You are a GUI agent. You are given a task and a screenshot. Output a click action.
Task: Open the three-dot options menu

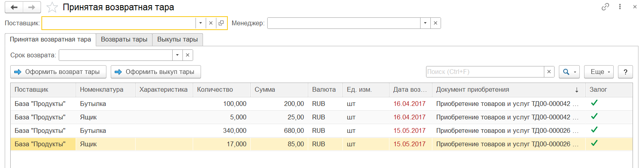[620, 7]
